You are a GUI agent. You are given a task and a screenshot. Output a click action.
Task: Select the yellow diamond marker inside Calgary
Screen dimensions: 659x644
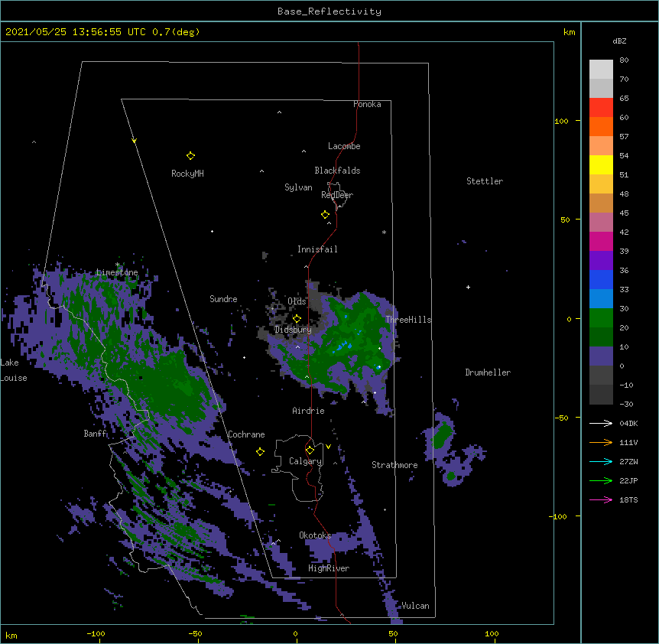(310, 450)
